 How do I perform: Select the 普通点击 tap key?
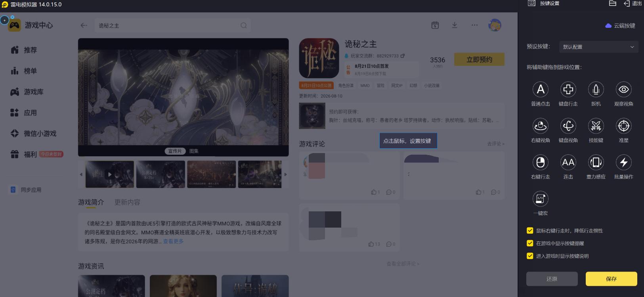pyautogui.click(x=541, y=90)
